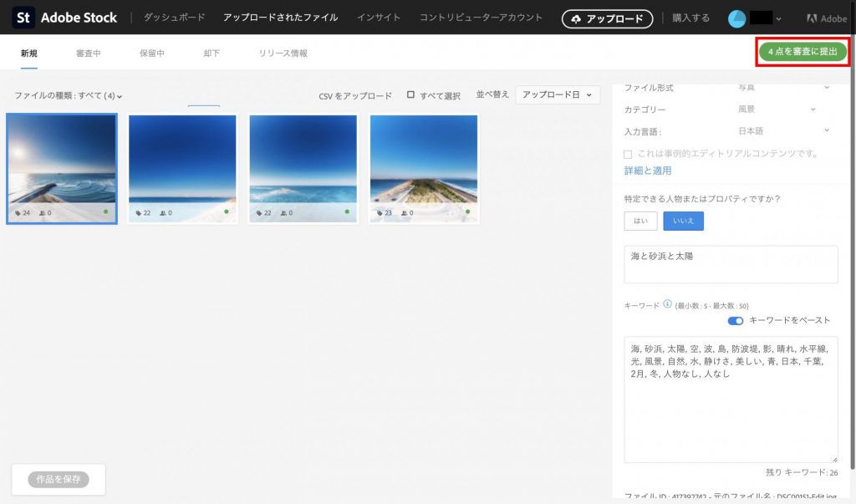The image size is (856, 504).
Task: Switch to the 審査中 tab
Action: pyautogui.click(x=89, y=53)
